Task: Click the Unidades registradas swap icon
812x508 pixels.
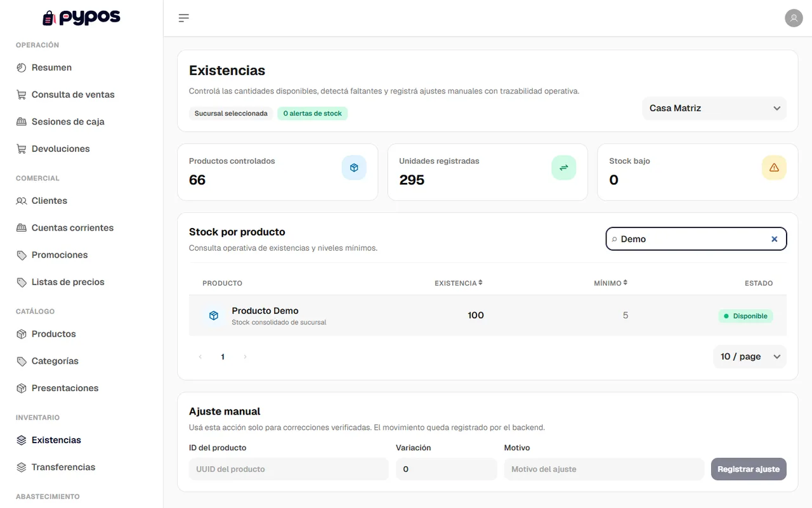Action: coord(564,168)
